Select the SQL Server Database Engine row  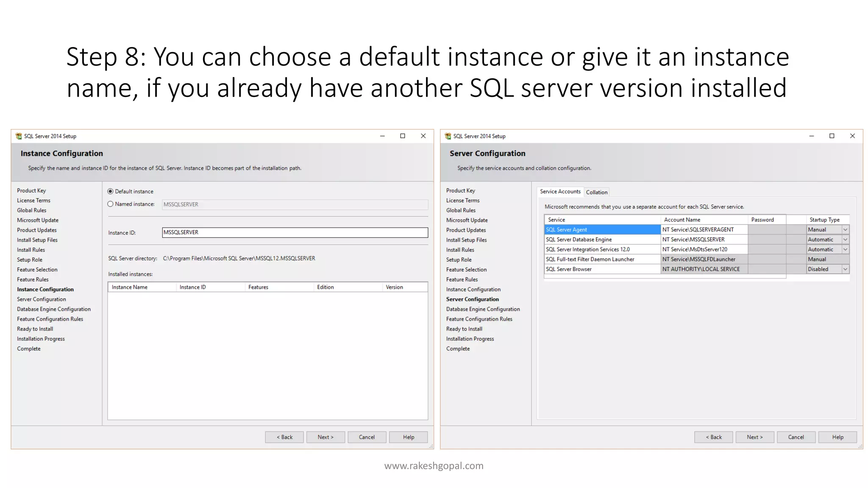coord(602,239)
